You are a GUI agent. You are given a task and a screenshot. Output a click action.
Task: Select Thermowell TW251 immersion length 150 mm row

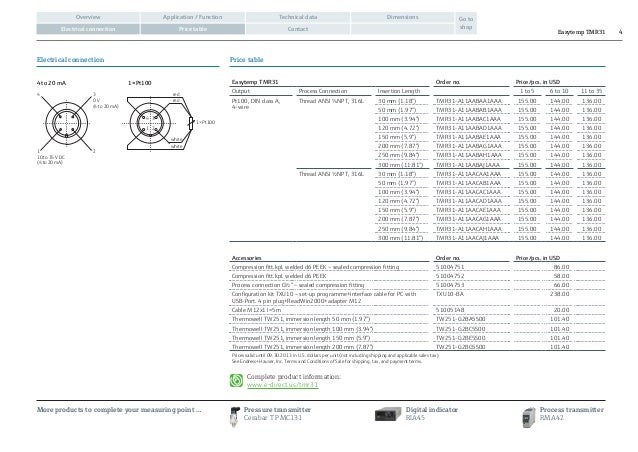coord(417,338)
